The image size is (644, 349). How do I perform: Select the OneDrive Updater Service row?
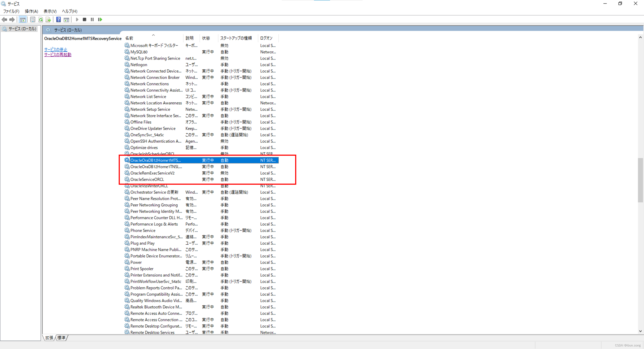click(x=201, y=128)
